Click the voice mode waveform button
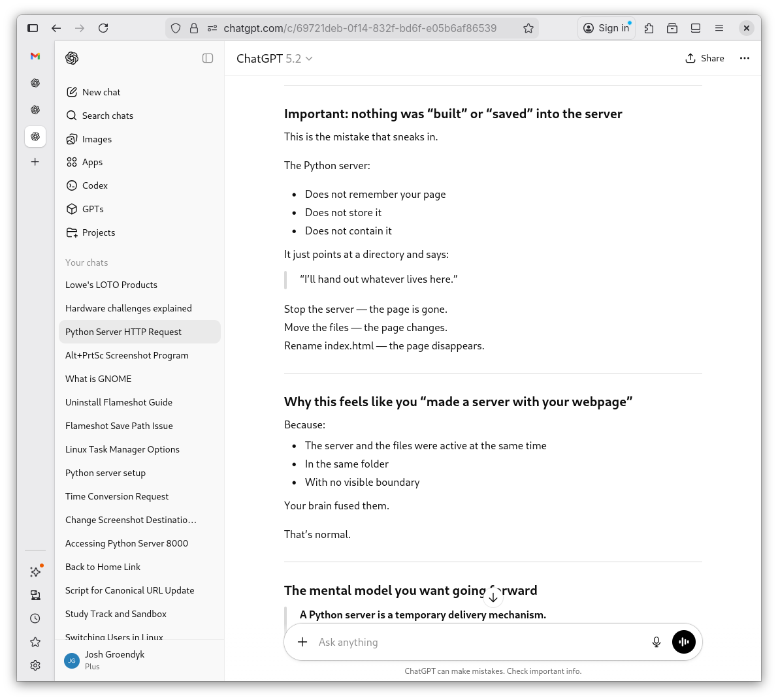The image size is (778, 700). click(683, 642)
